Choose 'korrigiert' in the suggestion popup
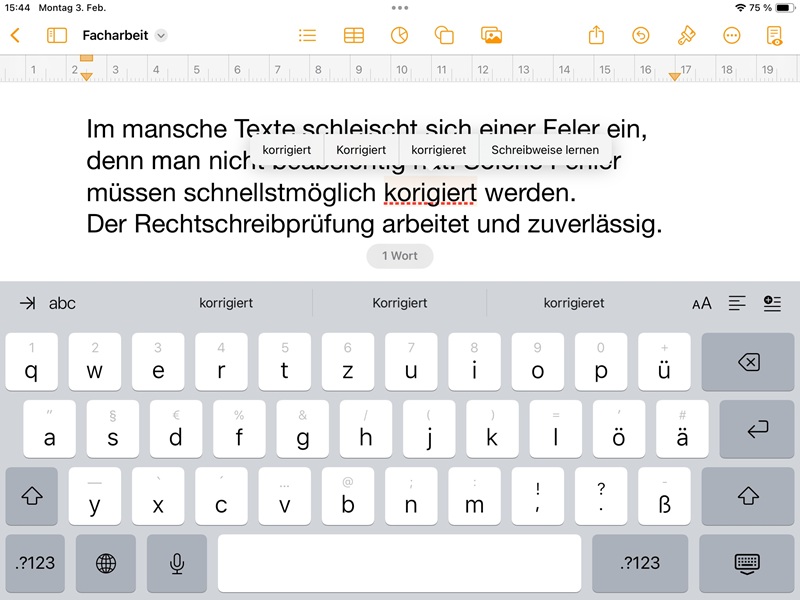The height and width of the screenshot is (600, 800). click(286, 149)
